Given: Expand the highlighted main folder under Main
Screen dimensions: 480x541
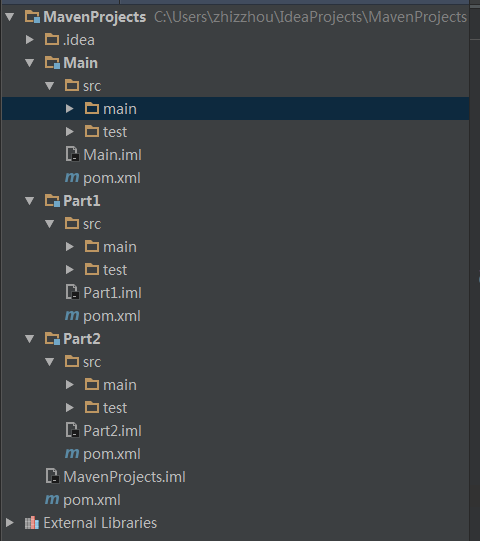Looking at the screenshot, I should click(x=70, y=109).
